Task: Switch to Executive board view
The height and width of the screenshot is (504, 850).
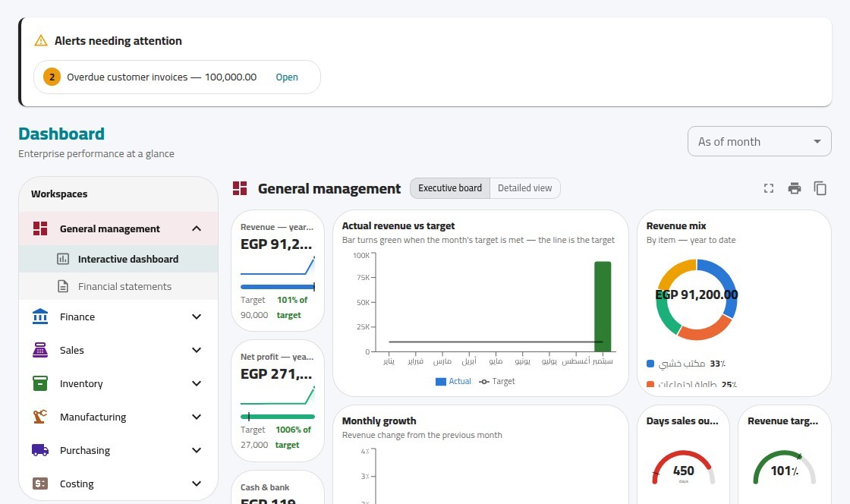Action: (450, 188)
